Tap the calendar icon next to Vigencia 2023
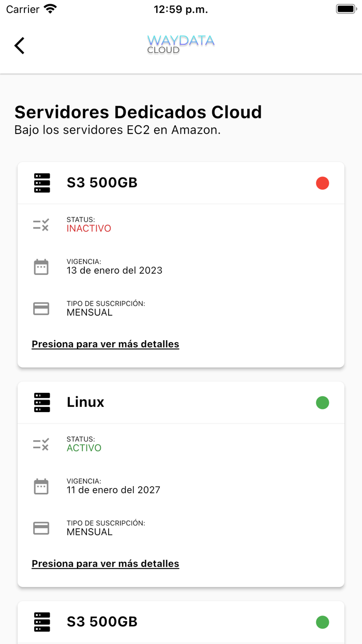362x644 pixels. (41, 266)
